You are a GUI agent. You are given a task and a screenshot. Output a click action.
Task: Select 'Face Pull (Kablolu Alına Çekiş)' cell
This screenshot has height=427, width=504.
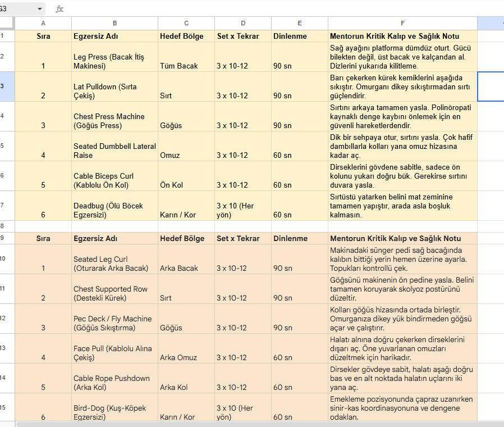coord(114,348)
